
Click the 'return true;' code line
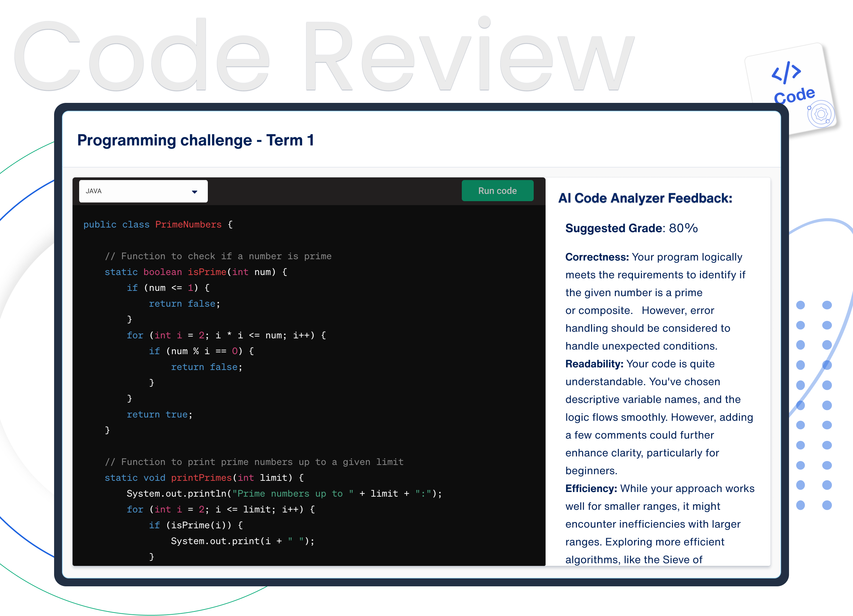(159, 415)
